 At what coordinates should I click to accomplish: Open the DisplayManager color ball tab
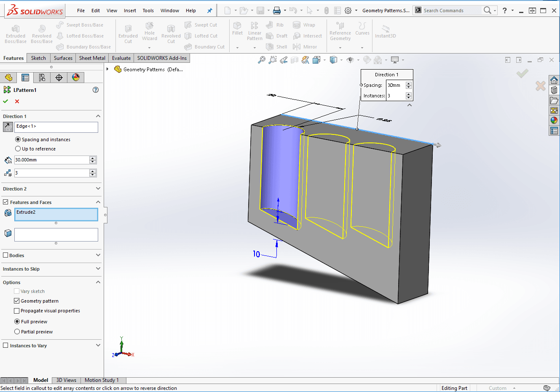point(76,78)
